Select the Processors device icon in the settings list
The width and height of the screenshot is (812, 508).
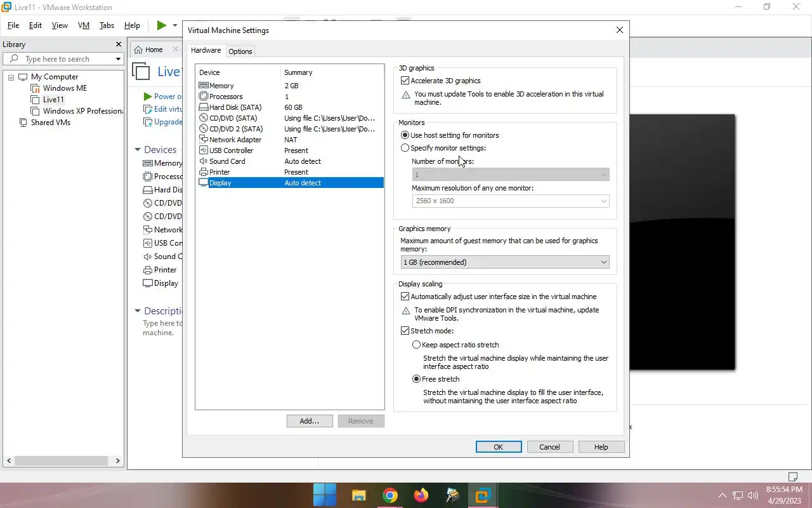(x=204, y=97)
